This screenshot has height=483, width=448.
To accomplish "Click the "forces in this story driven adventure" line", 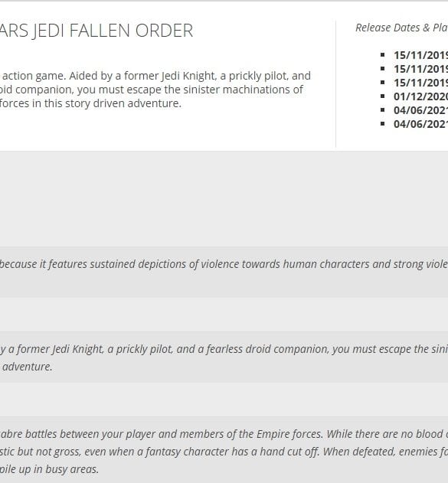I will [90, 103].
